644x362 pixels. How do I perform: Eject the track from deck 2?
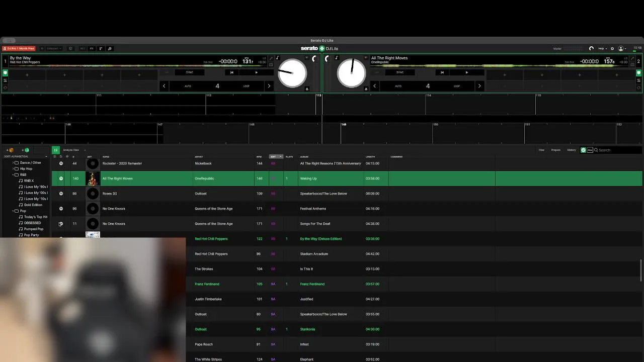coord(366,89)
